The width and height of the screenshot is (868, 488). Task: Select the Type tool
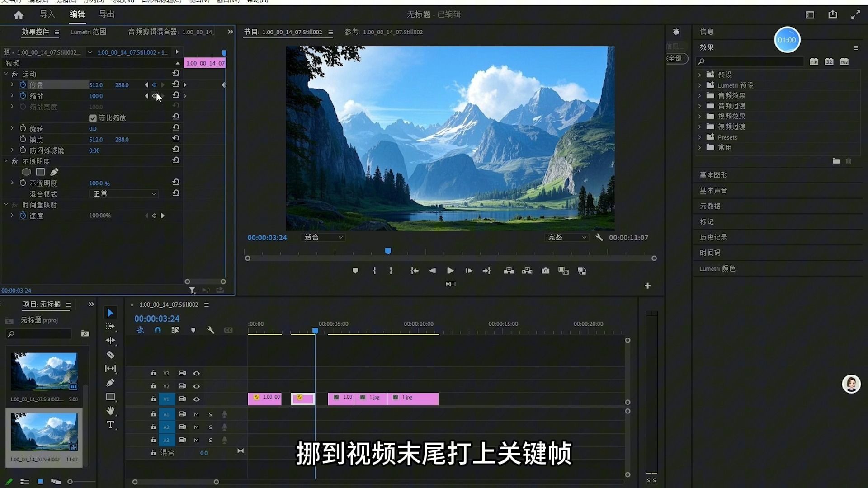click(110, 425)
